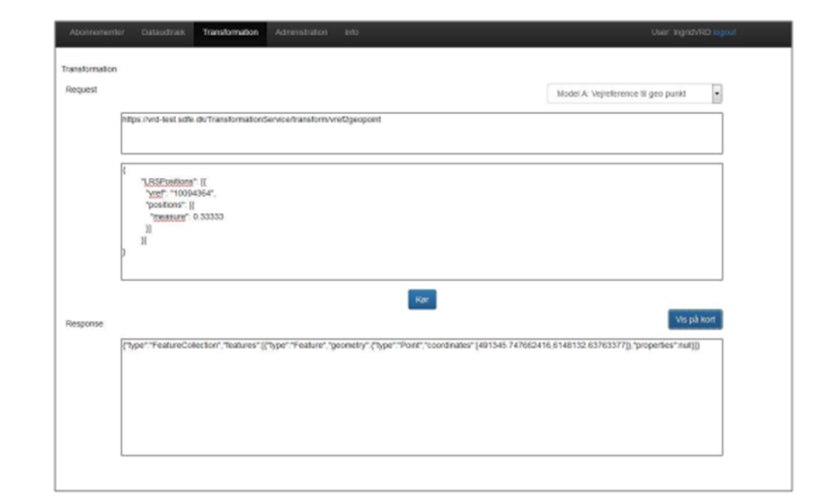Click the measure value 0.33333

pos(208,217)
